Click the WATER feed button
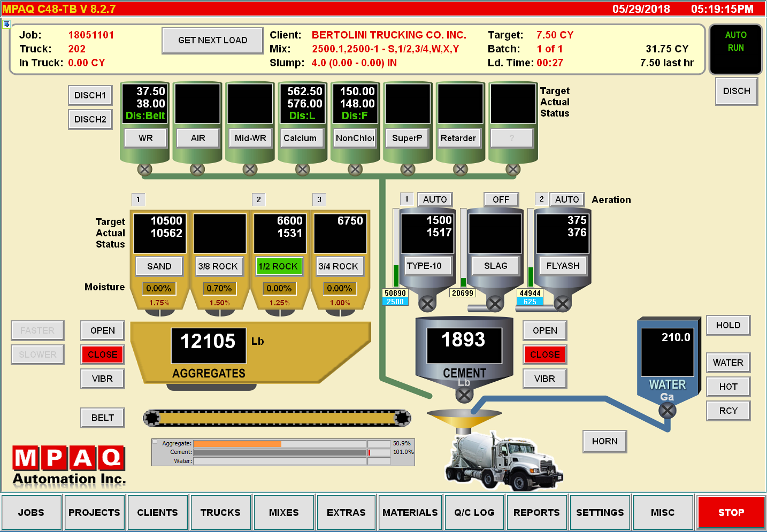 coord(728,363)
